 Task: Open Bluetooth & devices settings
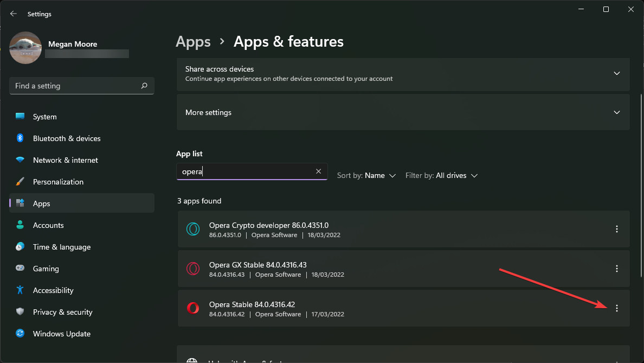[82, 138]
